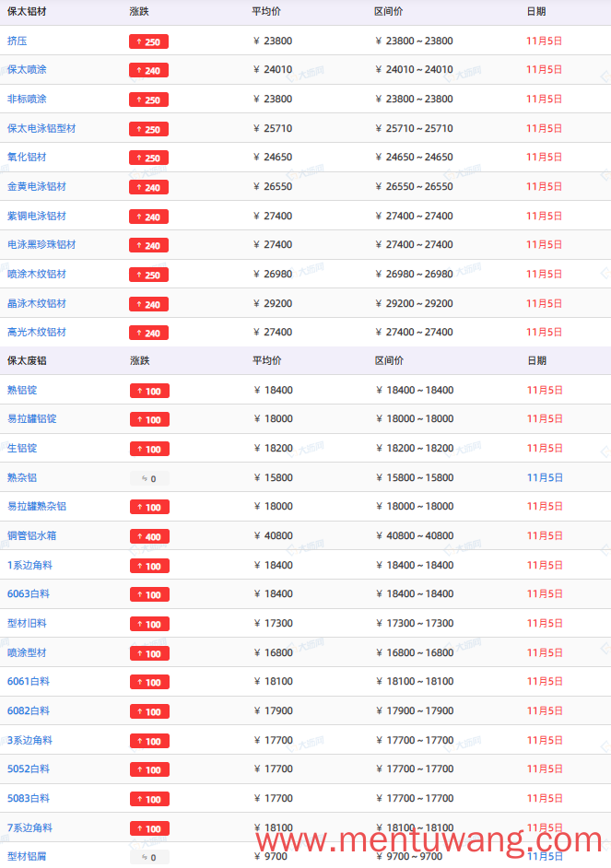
Task: Click 涨跌 column header in 保太铝材 table
Action: click(139, 12)
